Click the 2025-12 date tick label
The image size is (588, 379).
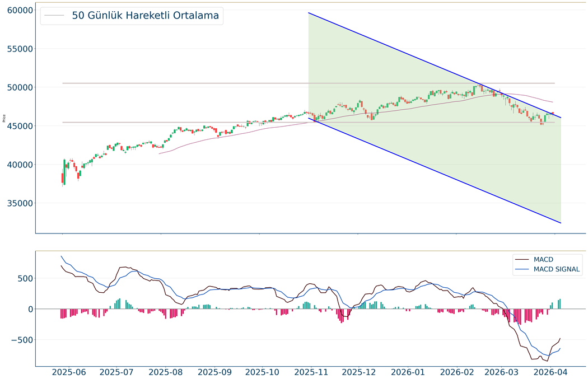(x=358, y=372)
